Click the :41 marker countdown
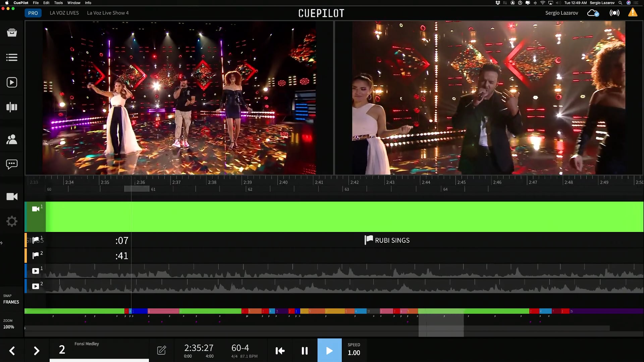This screenshot has width=644, height=362. click(x=122, y=256)
